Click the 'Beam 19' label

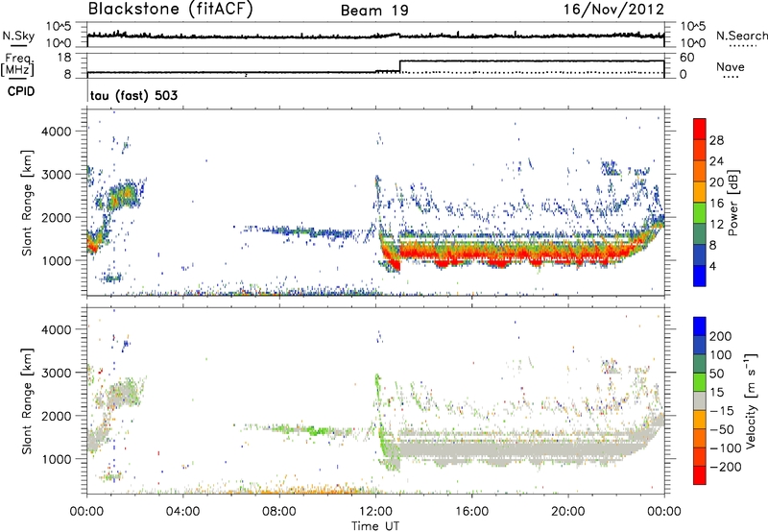point(374,11)
